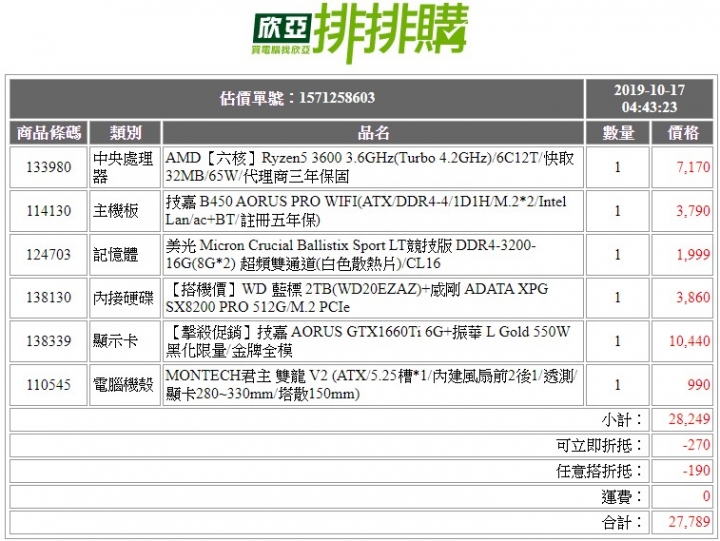This screenshot has width=720, height=541.
Task: Click quantity 1 in the Ryzen5 row
Action: point(618,167)
